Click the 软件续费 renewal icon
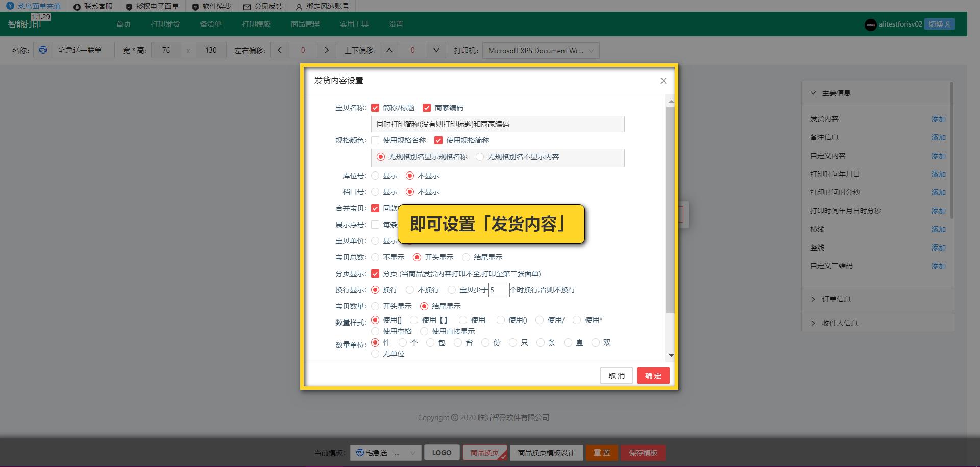The width and height of the screenshot is (980, 467). [194, 6]
